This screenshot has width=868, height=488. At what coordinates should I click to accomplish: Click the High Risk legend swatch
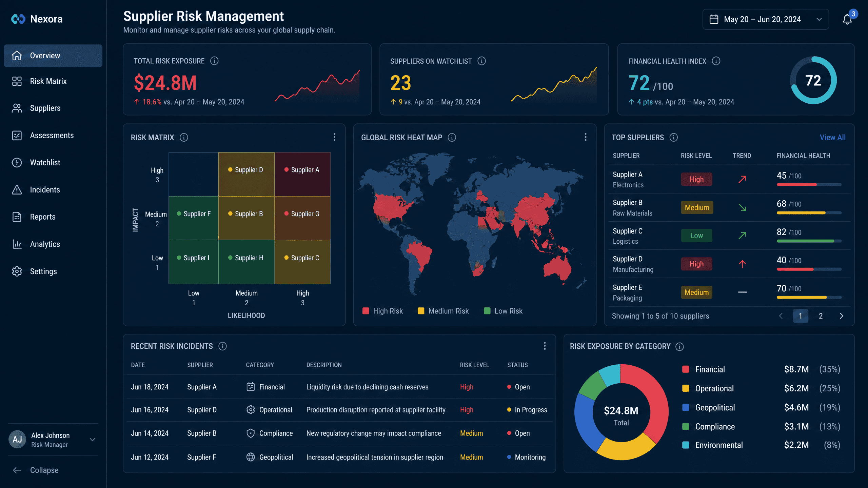tap(366, 311)
